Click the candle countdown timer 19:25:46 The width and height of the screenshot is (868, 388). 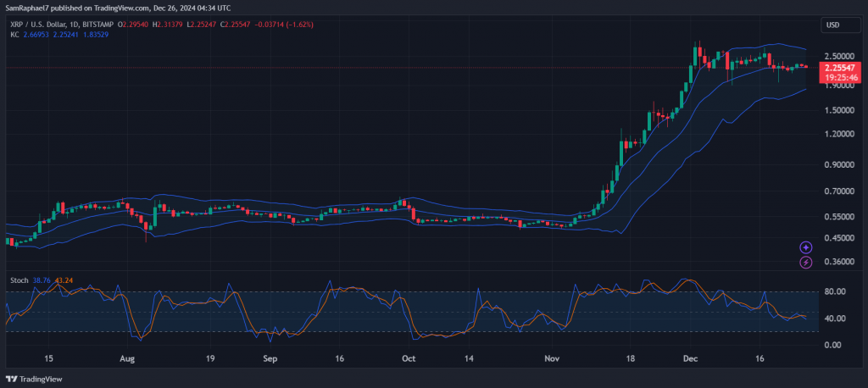pyautogui.click(x=838, y=77)
